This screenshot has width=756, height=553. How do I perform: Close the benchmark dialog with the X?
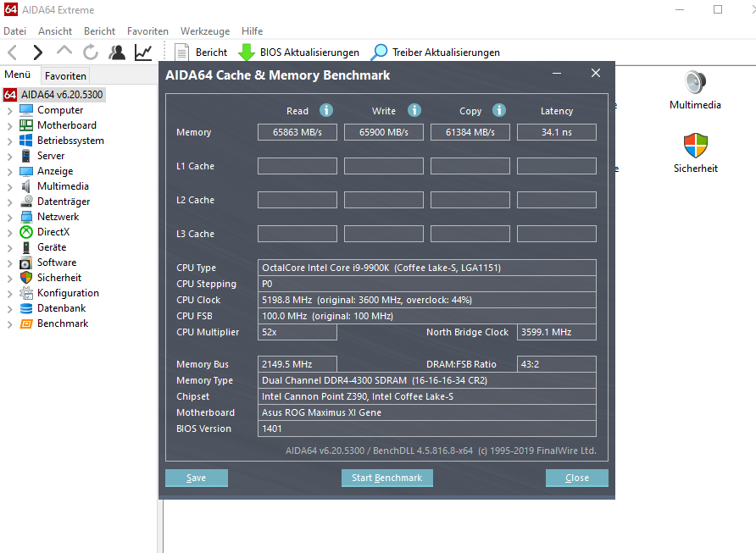pos(596,73)
